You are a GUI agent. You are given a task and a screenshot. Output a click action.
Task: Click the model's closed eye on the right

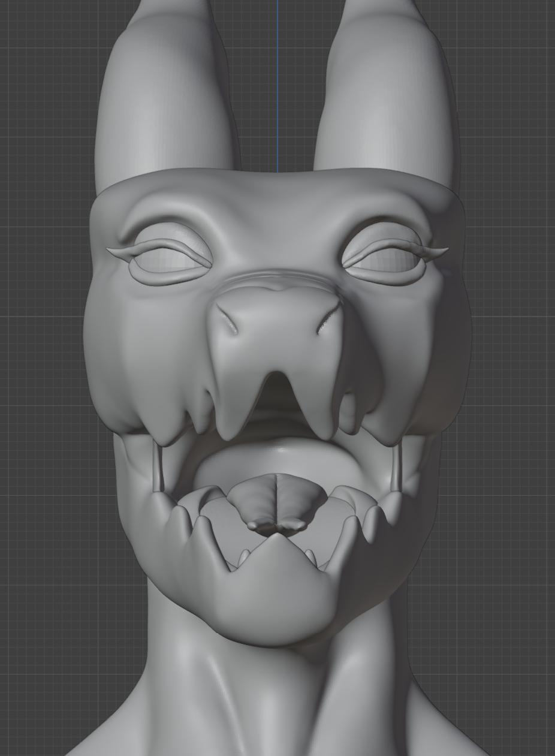pyautogui.click(x=384, y=259)
